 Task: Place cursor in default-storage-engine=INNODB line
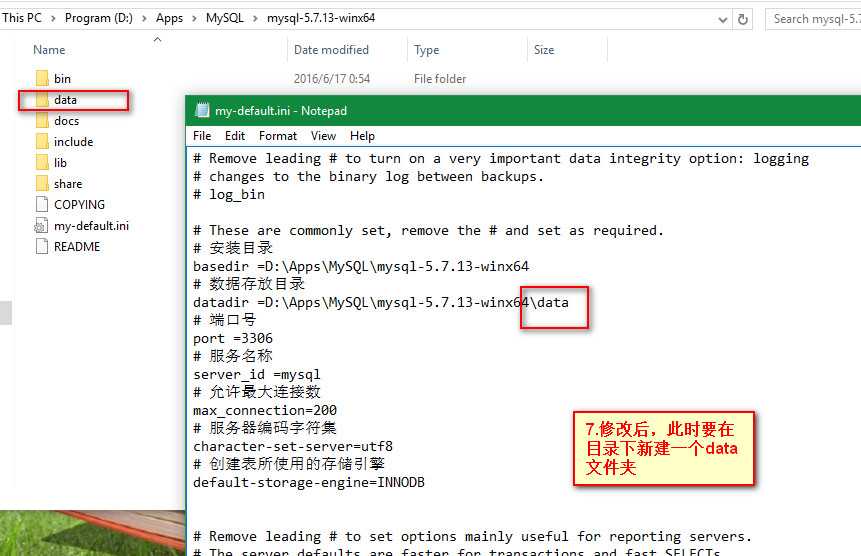309,482
